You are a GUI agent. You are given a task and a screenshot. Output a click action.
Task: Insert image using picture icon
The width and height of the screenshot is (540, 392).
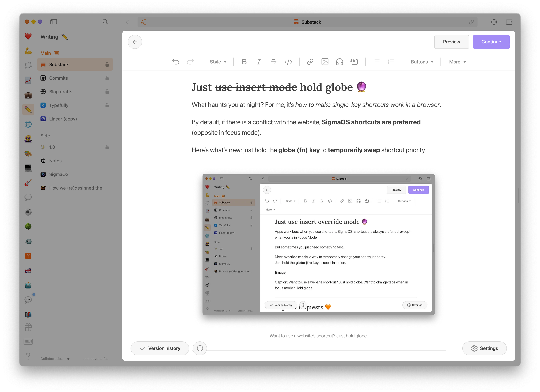tap(325, 62)
